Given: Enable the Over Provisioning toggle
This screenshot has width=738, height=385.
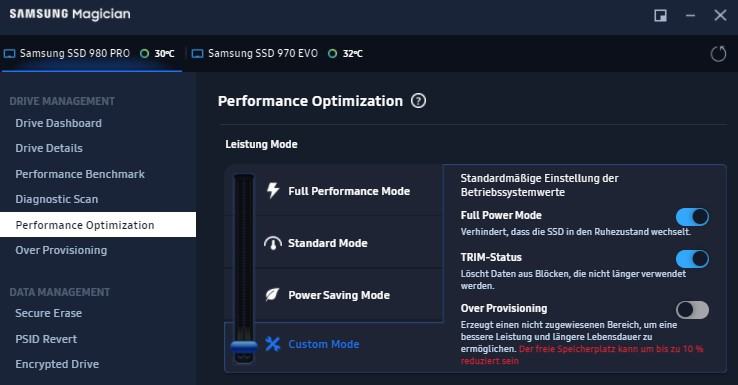Looking at the screenshot, I should tap(692, 310).
